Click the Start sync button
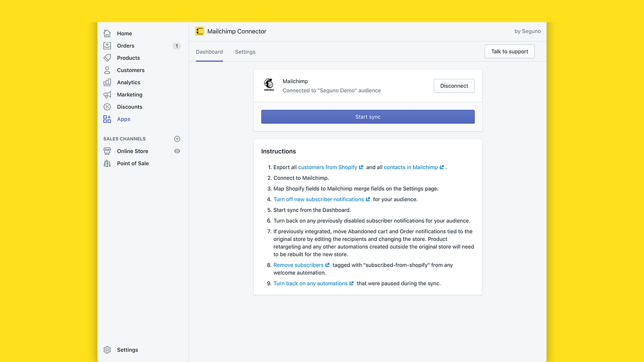644x362 pixels. pyautogui.click(x=368, y=117)
